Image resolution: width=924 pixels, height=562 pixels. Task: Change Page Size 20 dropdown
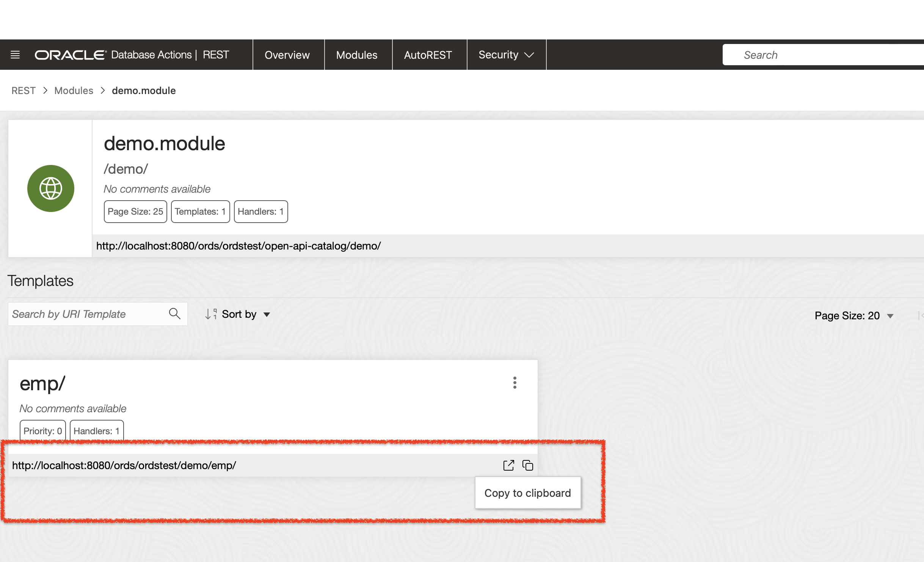(854, 316)
